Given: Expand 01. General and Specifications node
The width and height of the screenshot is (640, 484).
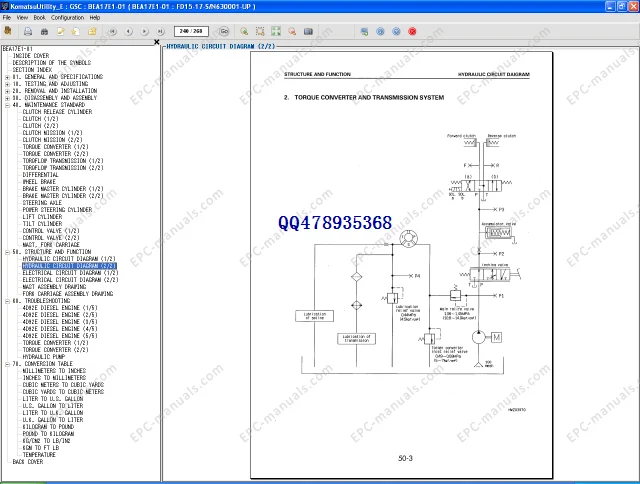Looking at the screenshot, I should pos(7,77).
